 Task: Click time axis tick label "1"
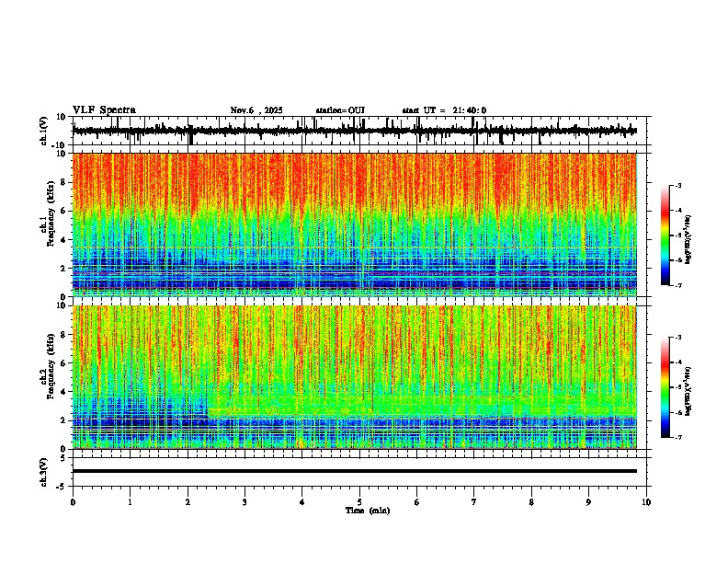click(x=130, y=502)
